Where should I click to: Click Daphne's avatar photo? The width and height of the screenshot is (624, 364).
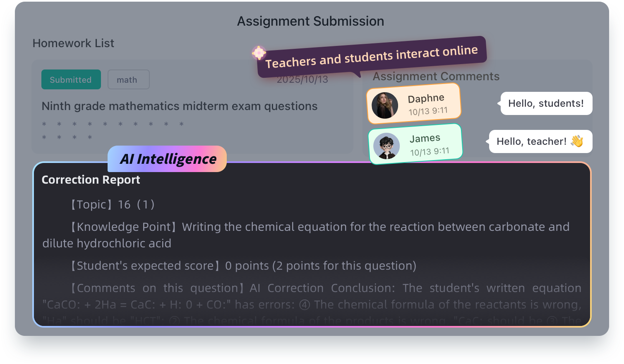(x=385, y=105)
